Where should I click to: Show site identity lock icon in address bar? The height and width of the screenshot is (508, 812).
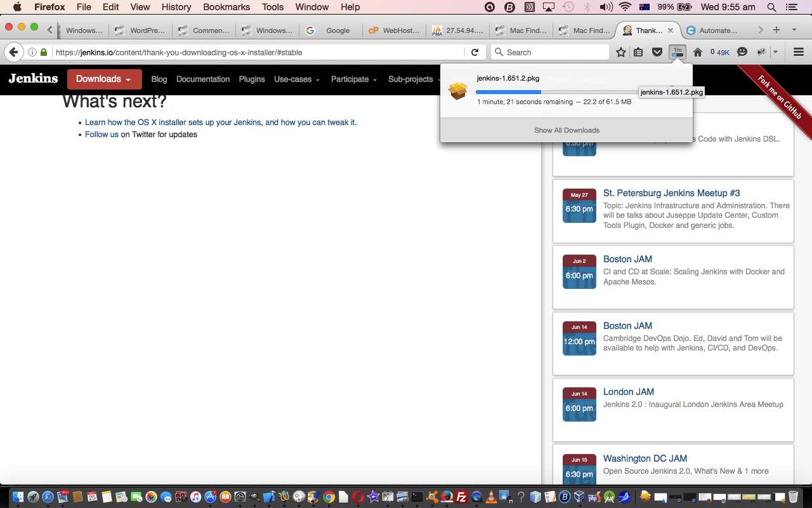tap(44, 52)
